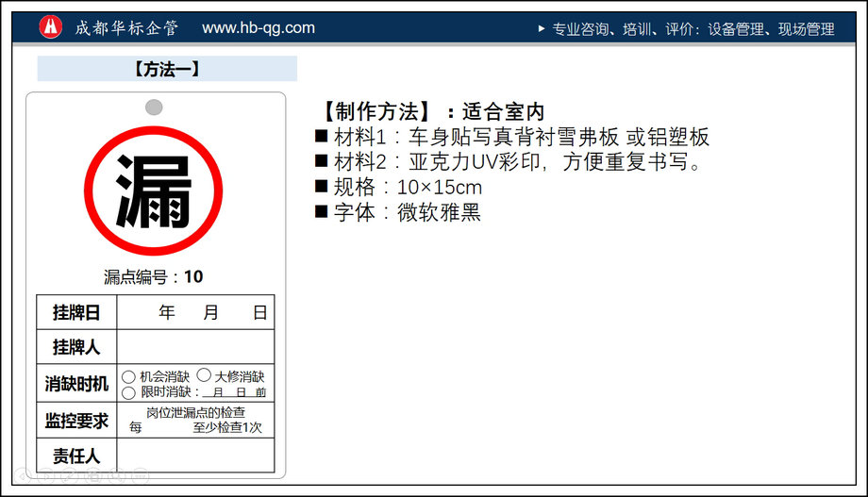The height and width of the screenshot is (497, 868).
Task: Click the 成都华标企管 company name
Action: point(126,28)
